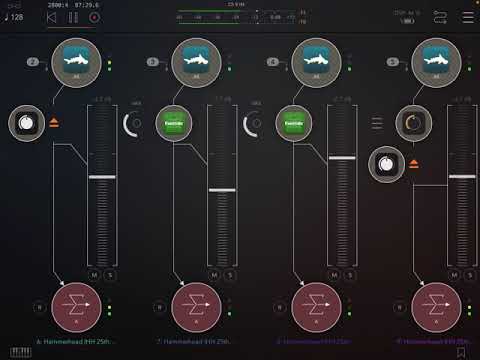Select the channel number badge 2
This screenshot has height=360, width=480.
click(33, 62)
